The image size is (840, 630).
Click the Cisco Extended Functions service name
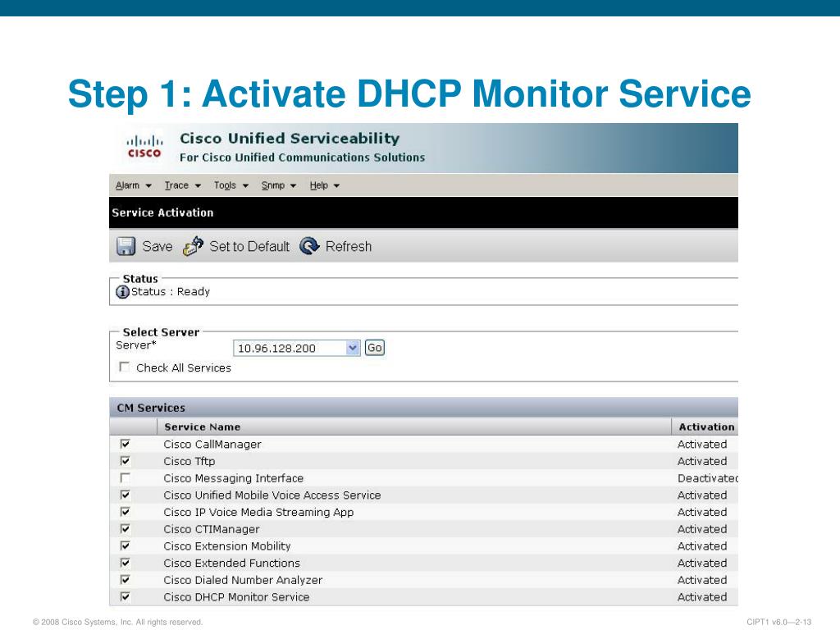(232, 563)
